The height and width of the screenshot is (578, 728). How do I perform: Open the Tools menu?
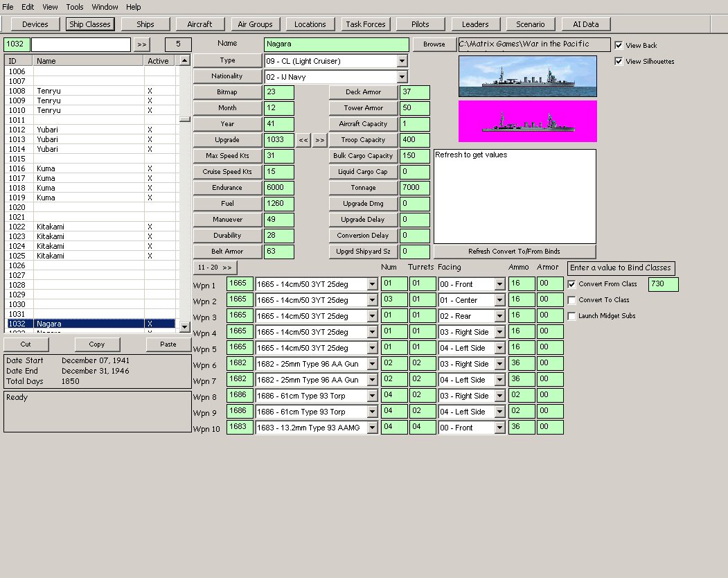[x=74, y=7]
